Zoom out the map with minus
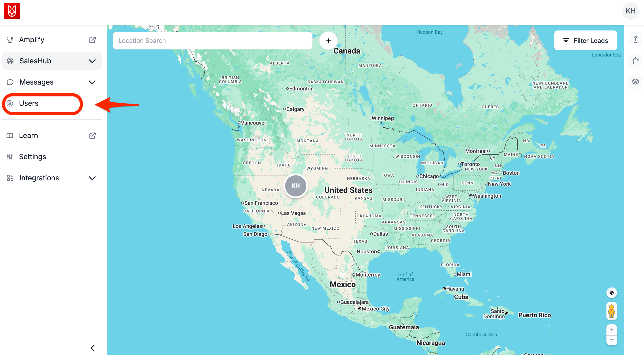This screenshot has width=644, height=355. click(612, 340)
